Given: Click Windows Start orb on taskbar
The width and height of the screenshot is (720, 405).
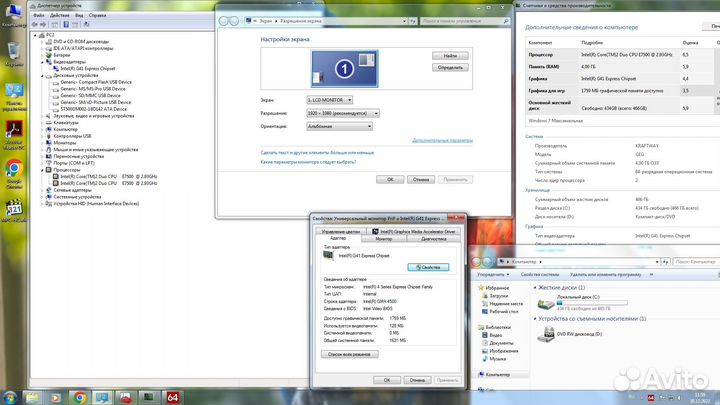Looking at the screenshot, I should pos(10,397).
